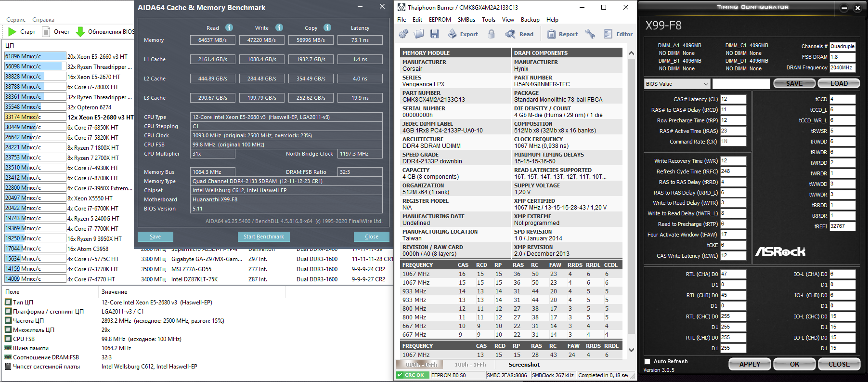
Task: Click the Refresh Cycle Time (tRFC) field
Action: pyautogui.click(x=733, y=171)
